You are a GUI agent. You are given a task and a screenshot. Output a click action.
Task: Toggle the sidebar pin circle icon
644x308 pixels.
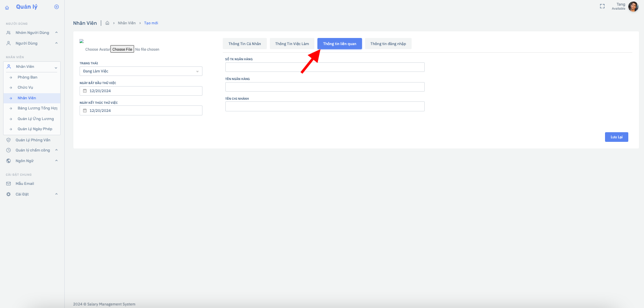[56, 7]
